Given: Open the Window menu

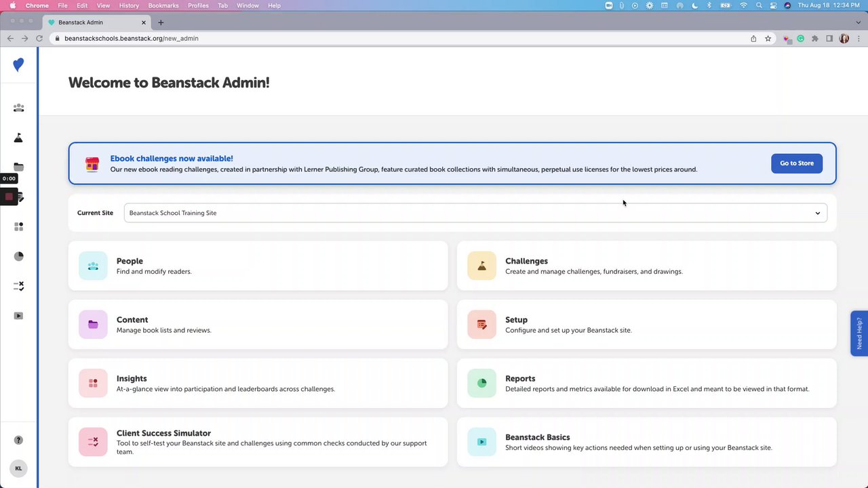Looking at the screenshot, I should tap(248, 5).
